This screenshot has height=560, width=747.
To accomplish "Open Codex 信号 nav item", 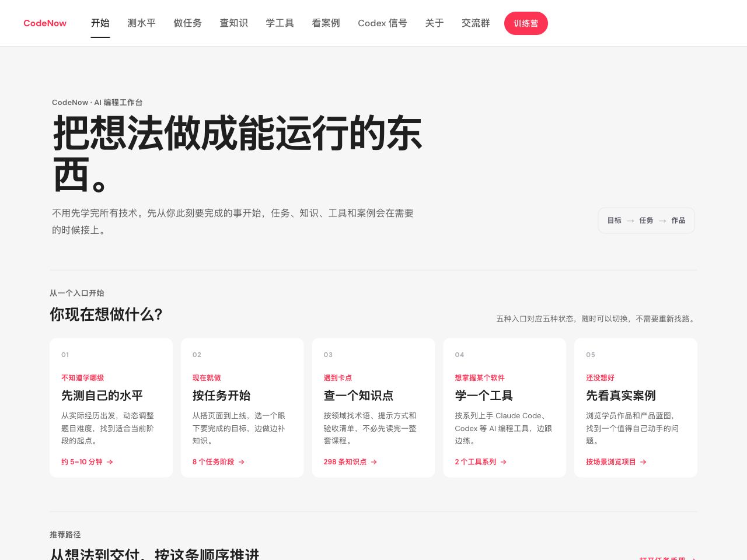I will 382,23.
